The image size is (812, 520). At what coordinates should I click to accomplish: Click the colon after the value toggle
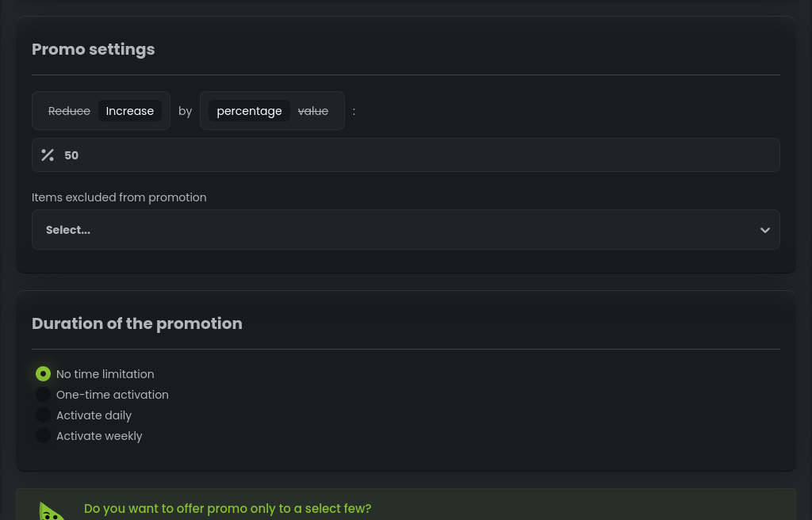pos(354,111)
